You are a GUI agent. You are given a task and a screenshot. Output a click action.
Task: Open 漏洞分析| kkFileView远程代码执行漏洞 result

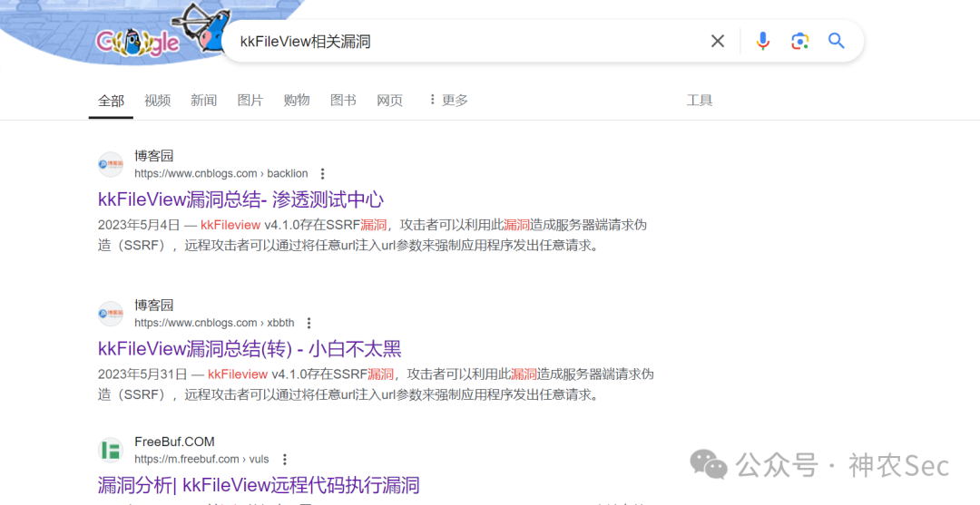[x=259, y=486]
